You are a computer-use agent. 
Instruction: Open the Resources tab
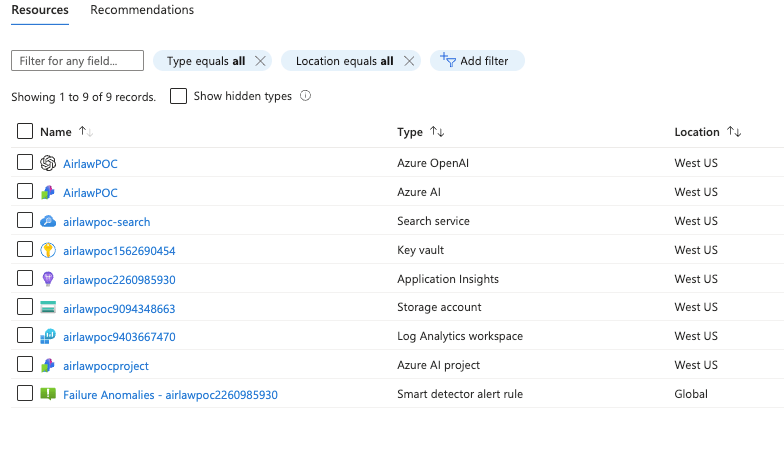[40, 10]
